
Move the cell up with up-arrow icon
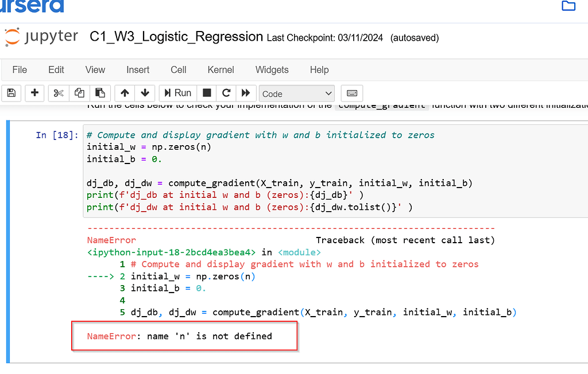pyautogui.click(x=124, y=93)
